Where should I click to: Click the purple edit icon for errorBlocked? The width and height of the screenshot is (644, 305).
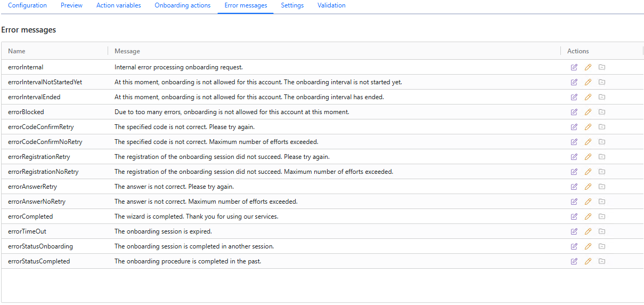point(574,112)
